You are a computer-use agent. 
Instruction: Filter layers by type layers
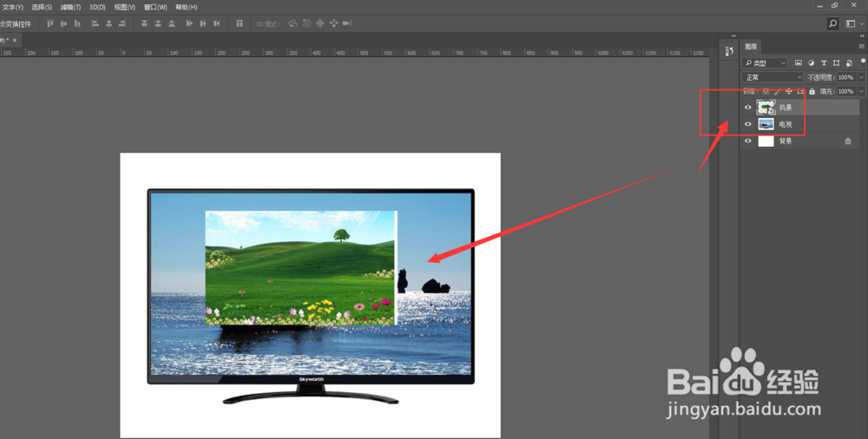(x=824, y=63)
